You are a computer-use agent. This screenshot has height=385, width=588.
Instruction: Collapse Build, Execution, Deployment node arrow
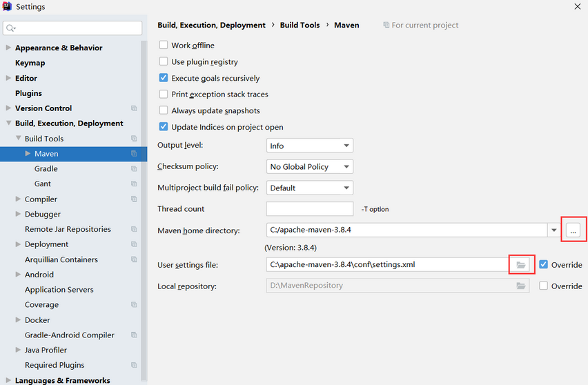pos(8,123)
